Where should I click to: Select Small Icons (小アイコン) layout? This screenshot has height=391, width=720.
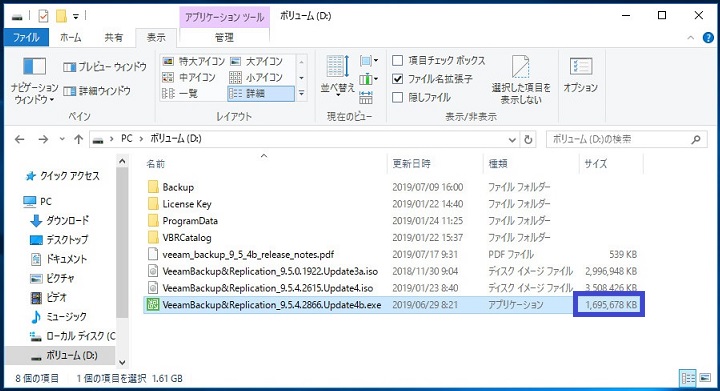(256, 78)
